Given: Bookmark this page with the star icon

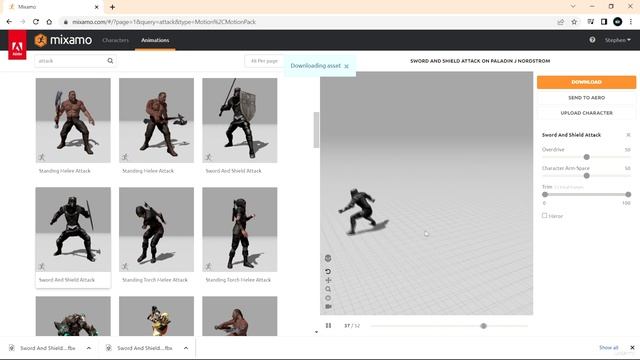Looking at the screenshot, I should 574,22.
